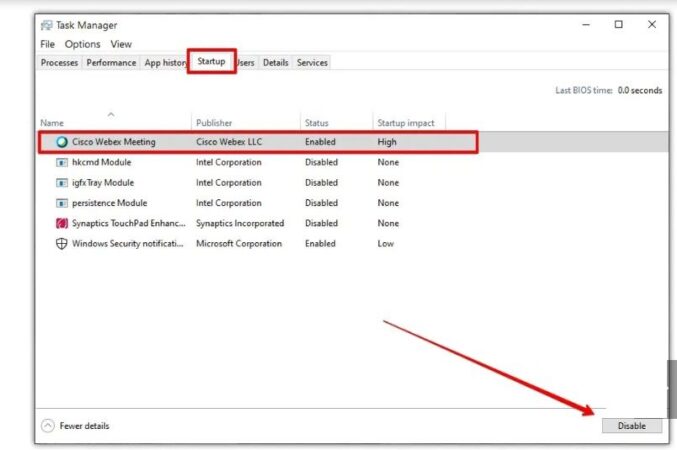The width and height of the screenshot is (677, 450).
Task: Select the hkcmd Module entry
Action: pyautogui.click(x=101, y=162)
